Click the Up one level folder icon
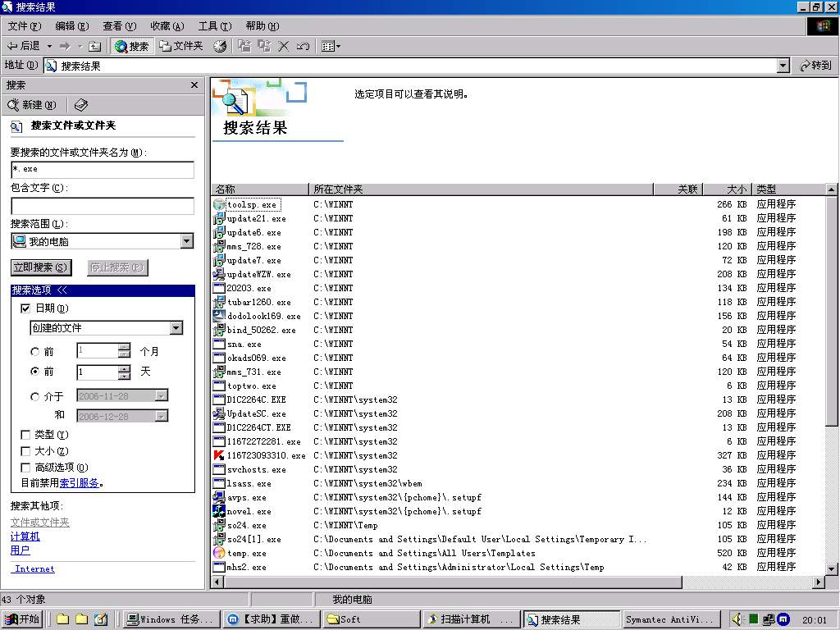The height and width of the screenshot is (630, 840). click(94, 46)
